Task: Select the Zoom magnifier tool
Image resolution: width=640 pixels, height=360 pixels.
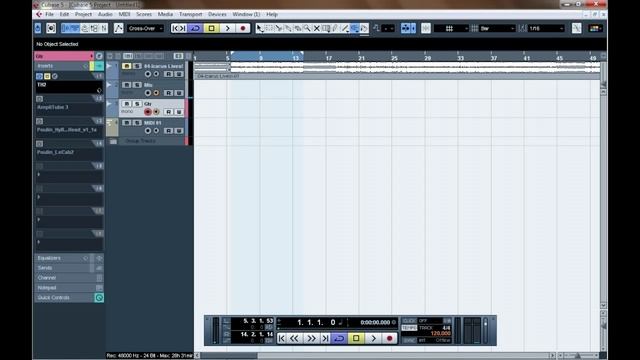Action: pos(307,28)
